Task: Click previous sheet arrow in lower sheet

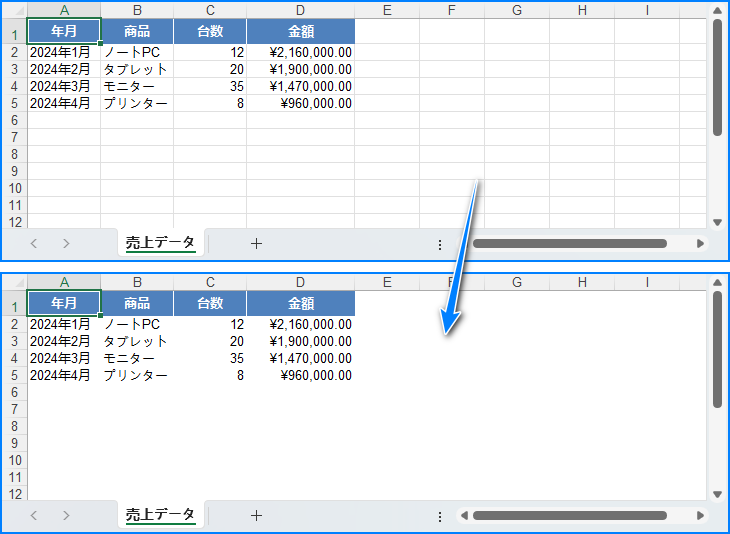Action: coord(34,515)
